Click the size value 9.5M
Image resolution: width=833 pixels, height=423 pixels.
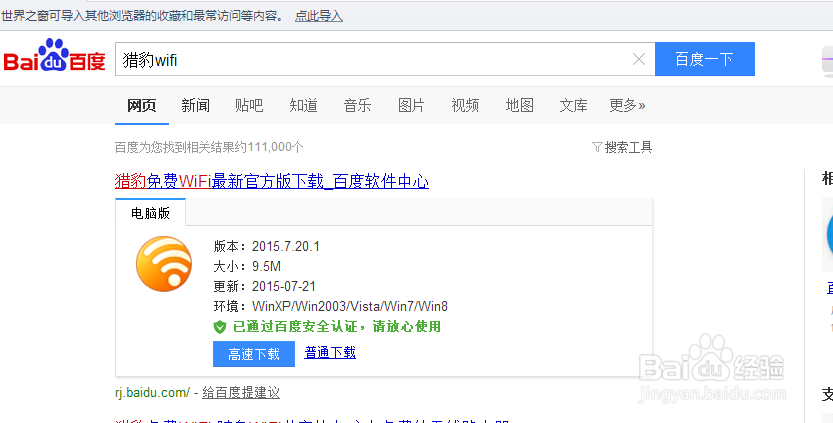(266, 266)
